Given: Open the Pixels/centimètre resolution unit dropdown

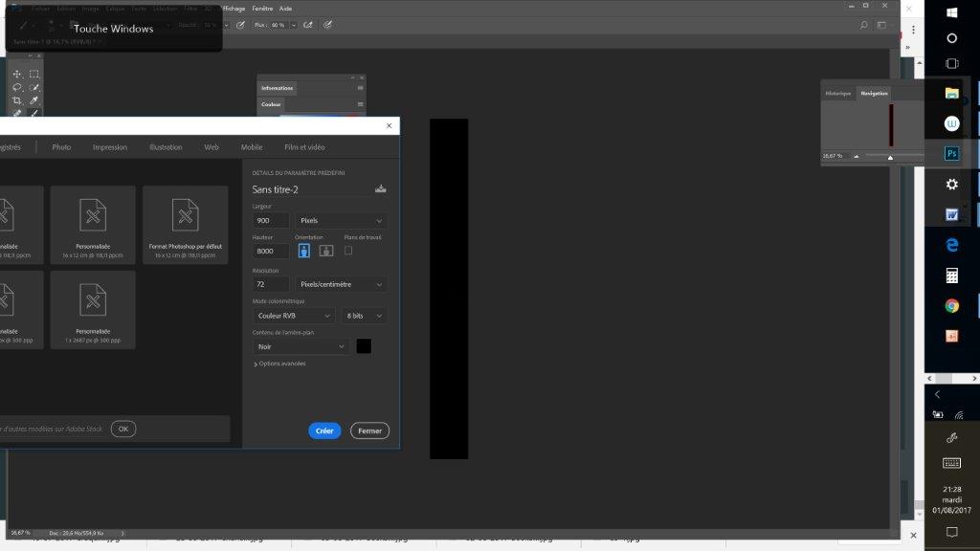Looking at the screenshot, I should 342,284.
